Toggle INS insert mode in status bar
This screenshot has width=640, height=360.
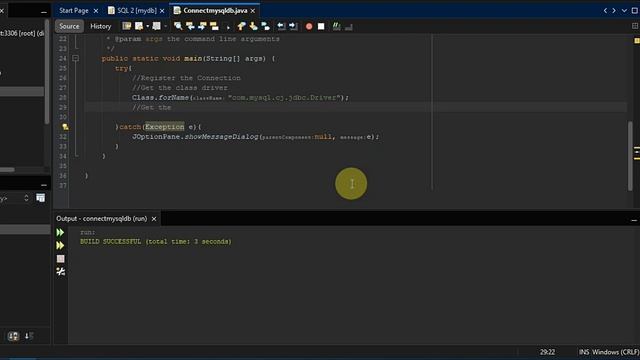584,352
